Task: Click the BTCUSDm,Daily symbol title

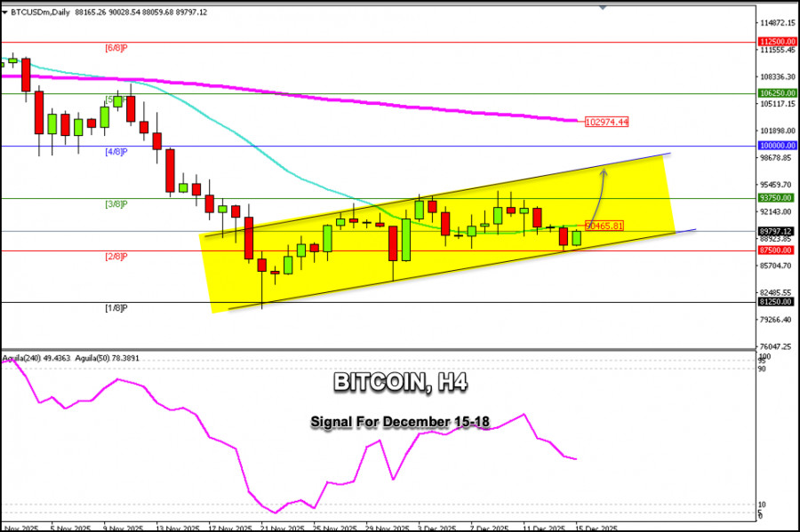Action: click(x=40, y=12)
